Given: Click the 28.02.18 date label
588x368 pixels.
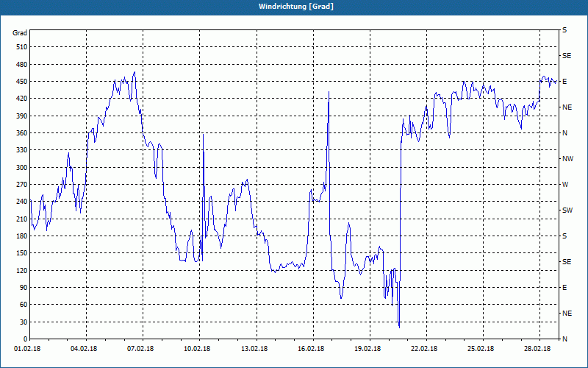Looking at the screenshot, I should click(x=537, y=349).
